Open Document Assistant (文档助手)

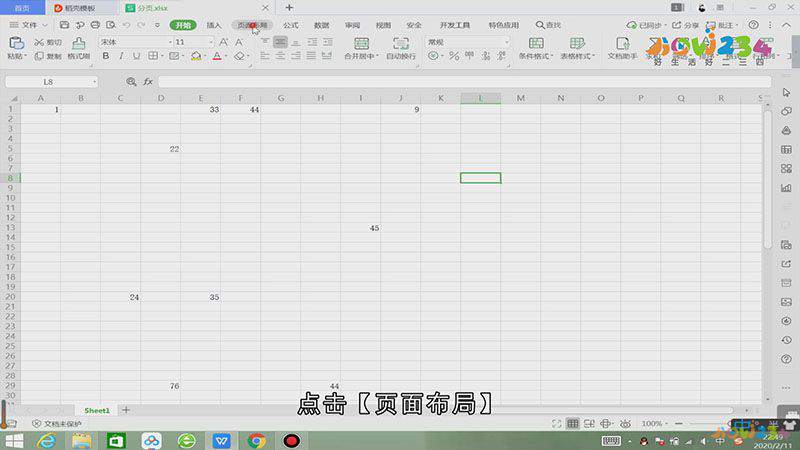click(x=622, y=48)
